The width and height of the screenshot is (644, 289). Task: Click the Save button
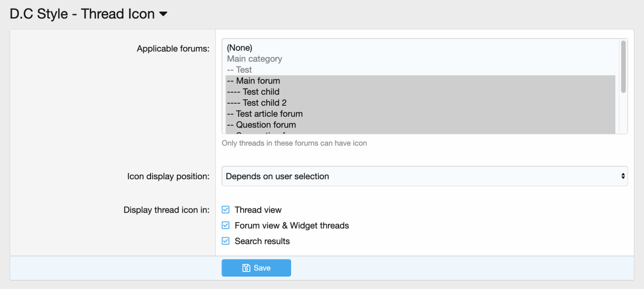coord(256,268)
